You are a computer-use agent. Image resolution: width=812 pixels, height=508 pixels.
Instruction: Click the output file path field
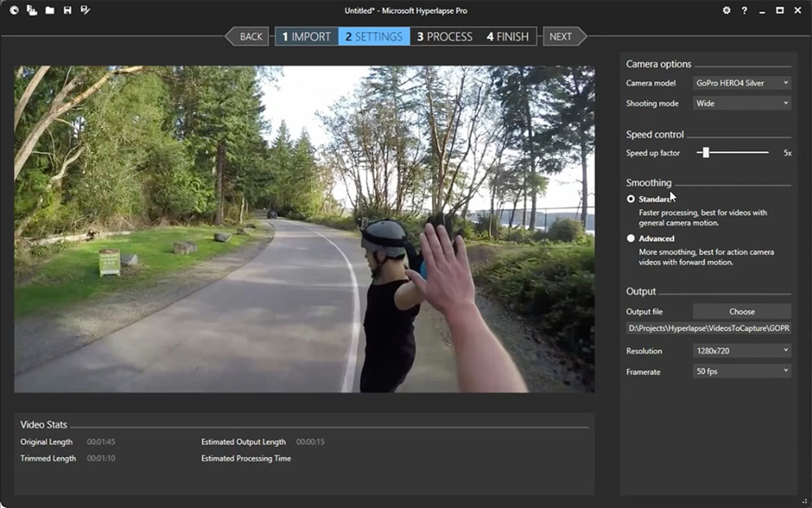pos(708,328)
